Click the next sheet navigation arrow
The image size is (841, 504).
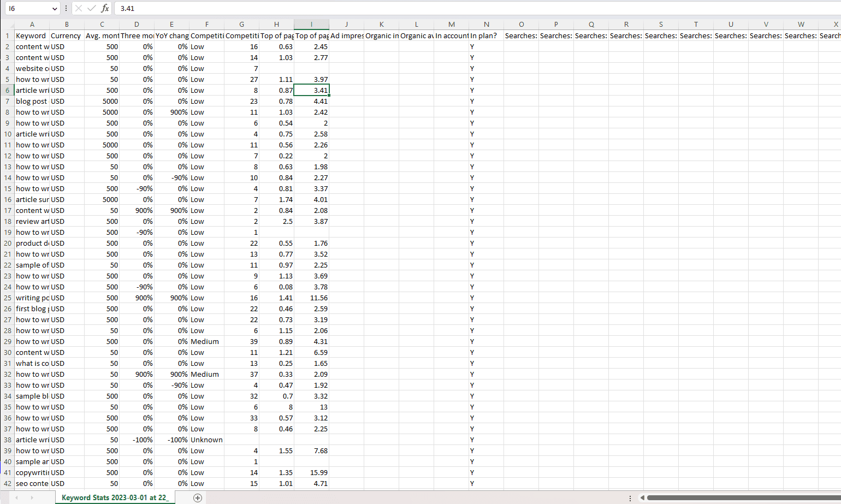(32, 497)
